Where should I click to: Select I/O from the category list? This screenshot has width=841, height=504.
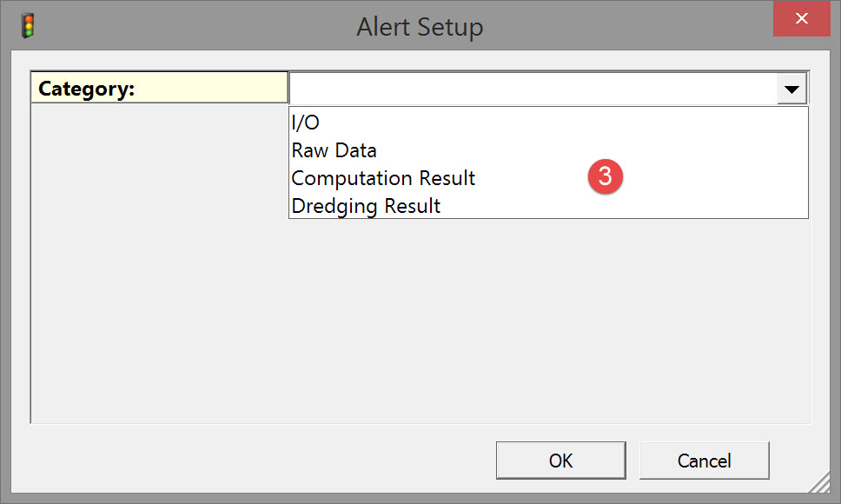click(x=306, y=123)
